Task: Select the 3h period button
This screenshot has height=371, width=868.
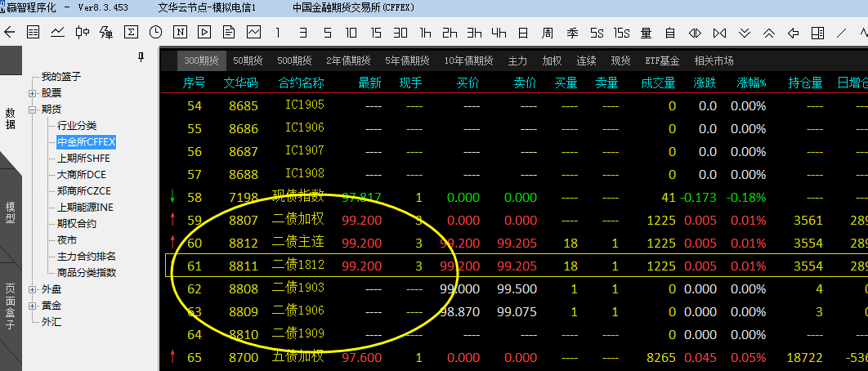Action: 474,33
